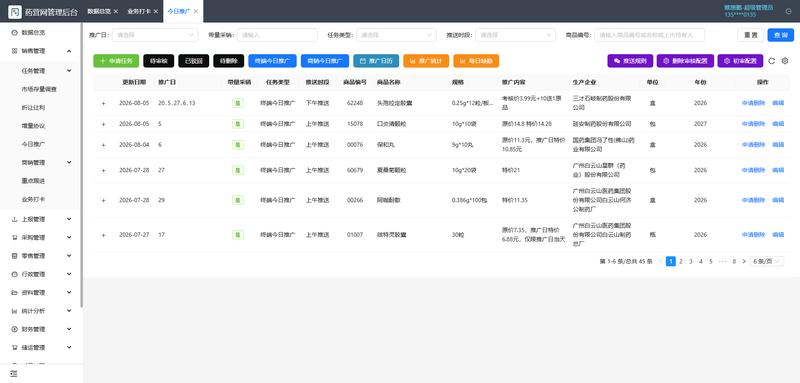Viewport: 800px width, 383px height.
Task: Open the 任务类型 dropdown filter
Action: pos(396,35)
